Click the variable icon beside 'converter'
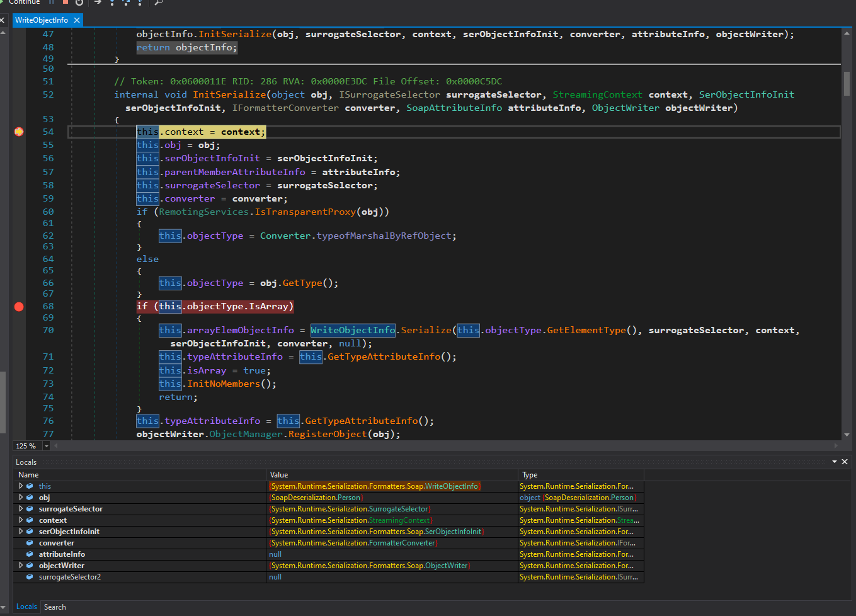Screen dimensions: 856x616 coord(30,543)
